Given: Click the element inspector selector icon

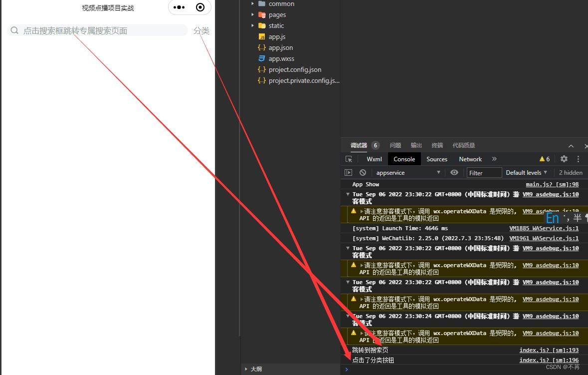Looking at the screenshot, I should [349, 159].
